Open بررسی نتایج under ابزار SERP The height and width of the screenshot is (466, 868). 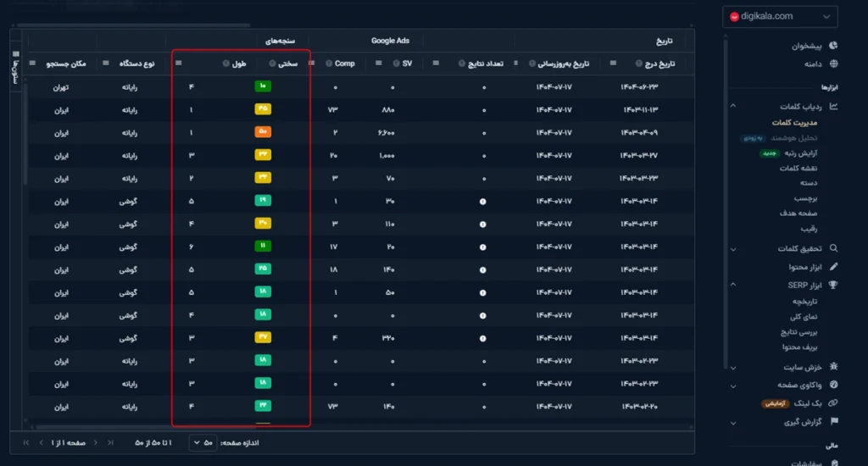pos(798,332)
